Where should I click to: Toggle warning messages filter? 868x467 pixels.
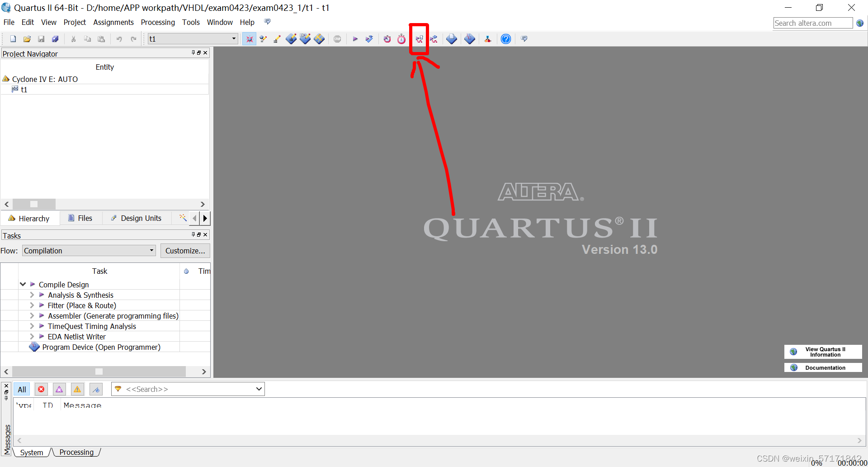(x=77, y=389)
